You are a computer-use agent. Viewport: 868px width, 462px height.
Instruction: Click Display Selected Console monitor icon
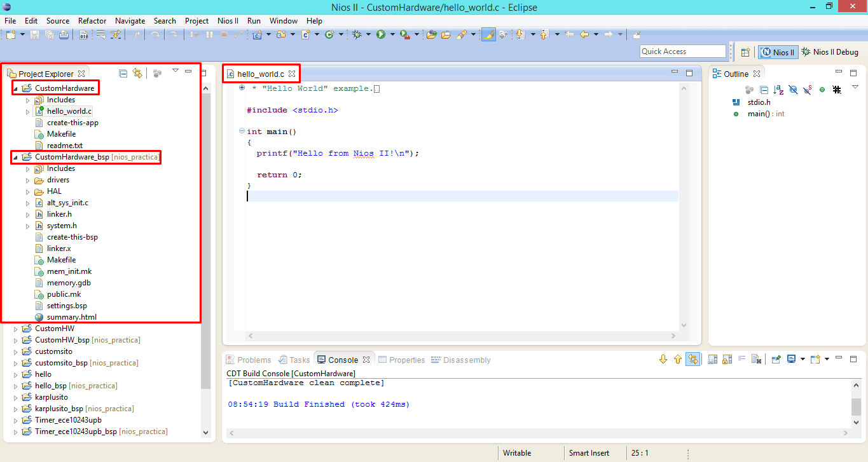(791, 359)
